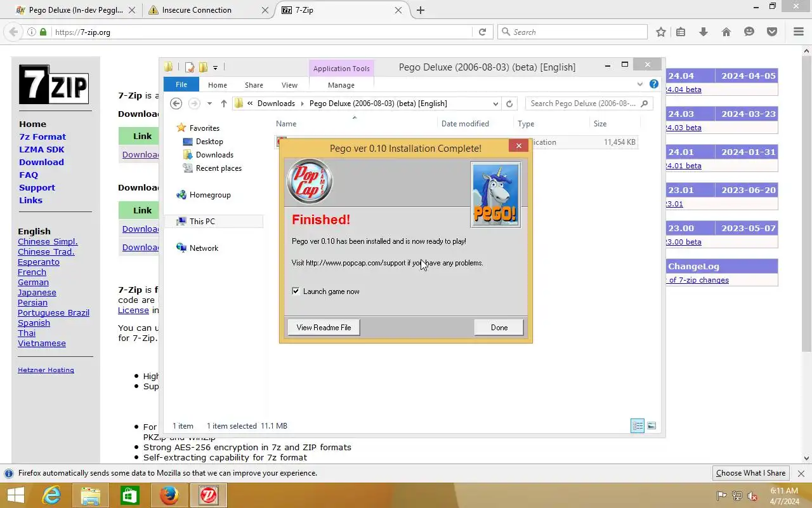Click the Properties icon in Explorer quick access toolbar
The width and height of the screenshot is (812, 508).
[189, 67]
